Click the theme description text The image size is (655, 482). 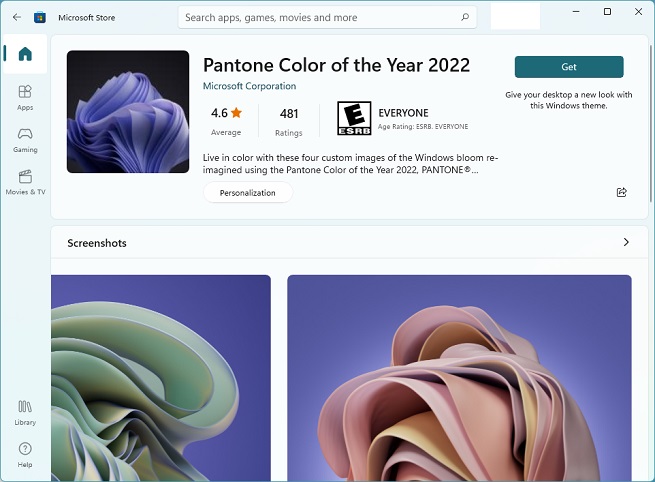[350, 164]
